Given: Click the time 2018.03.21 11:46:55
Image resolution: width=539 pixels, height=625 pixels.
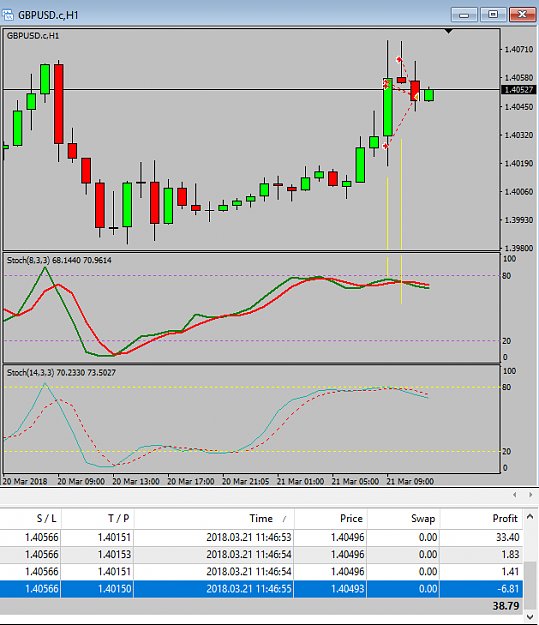Looking at the screenshot, I should click(249, 589).
